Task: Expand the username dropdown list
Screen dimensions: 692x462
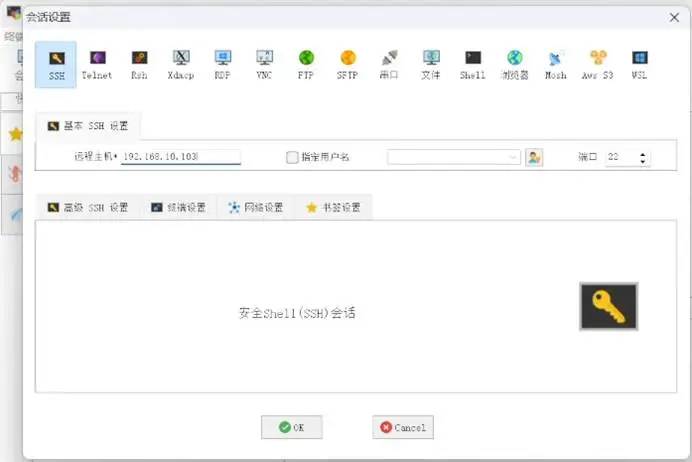Action: pos(514,158)
